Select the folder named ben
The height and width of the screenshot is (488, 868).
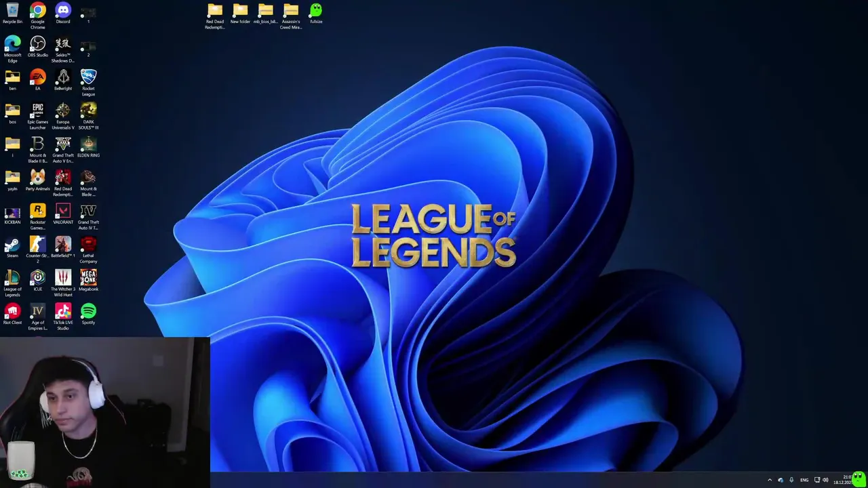tap(12, 80)
